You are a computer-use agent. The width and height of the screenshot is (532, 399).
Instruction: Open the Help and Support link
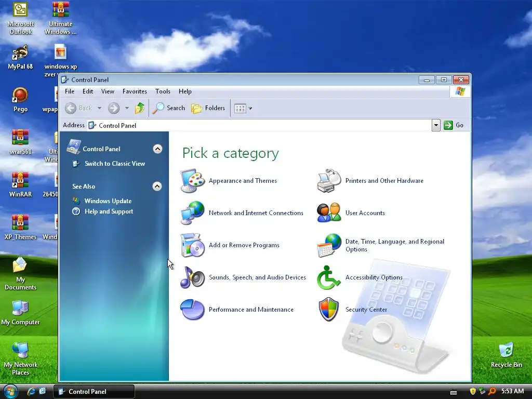pos(109,211)
